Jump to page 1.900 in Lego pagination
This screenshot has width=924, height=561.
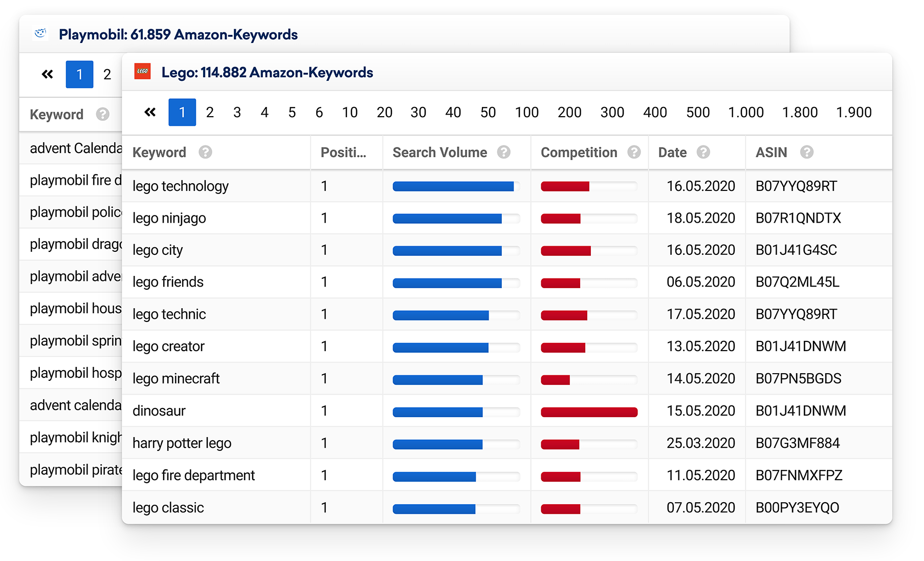[x=854, y=112]
